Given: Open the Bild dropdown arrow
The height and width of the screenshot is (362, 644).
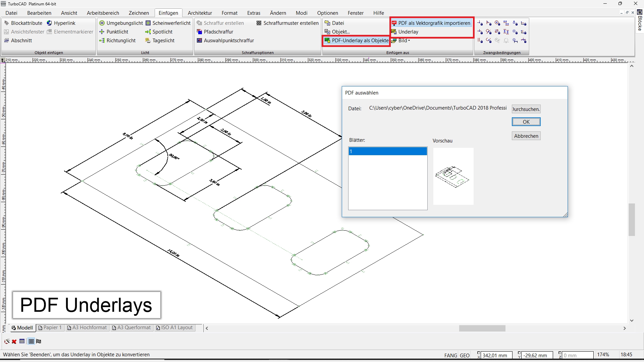Looking at the screenshot, I should [409, 41].
